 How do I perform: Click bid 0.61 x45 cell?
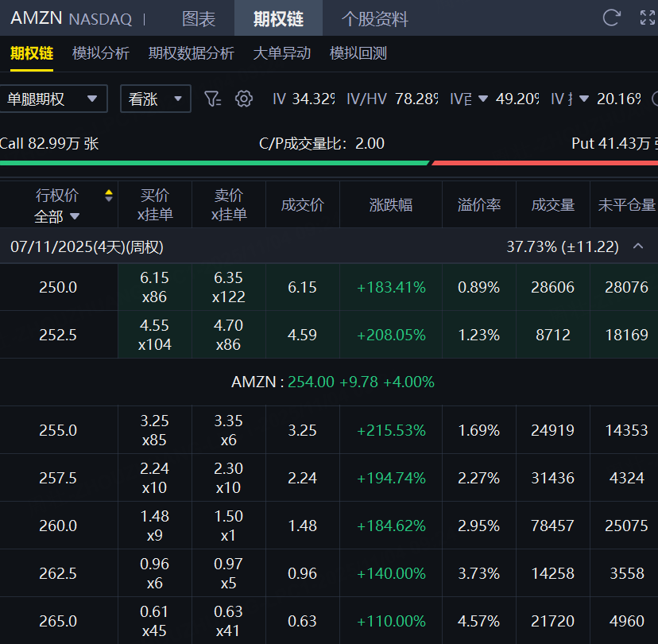click(x=155, y=621)
